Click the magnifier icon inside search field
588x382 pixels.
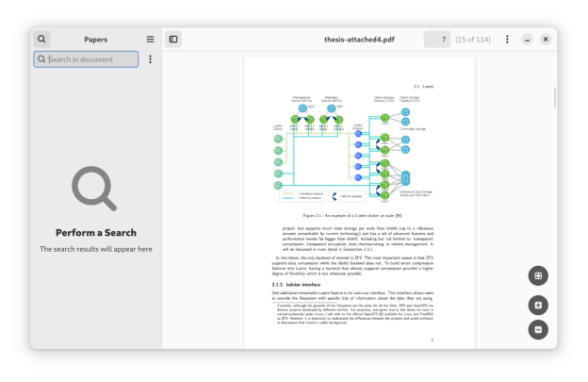(x=41, y=59)
